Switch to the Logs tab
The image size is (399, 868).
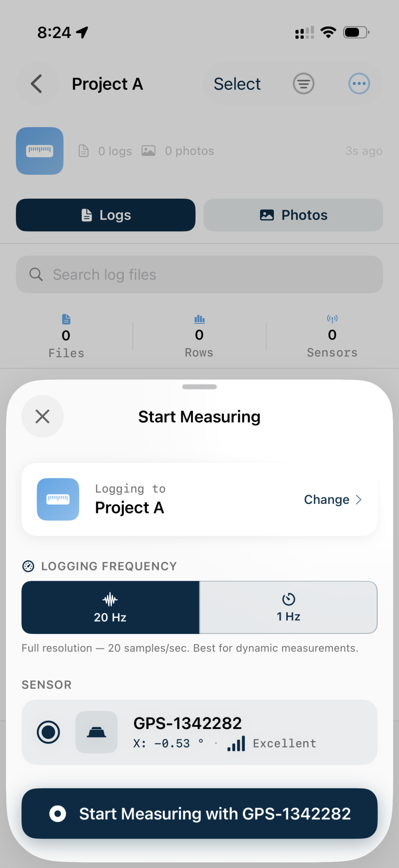tap(106, 215)
